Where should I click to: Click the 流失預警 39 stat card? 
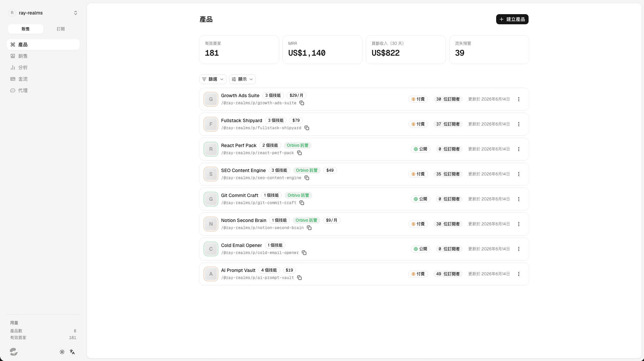(x=489, y=50)
